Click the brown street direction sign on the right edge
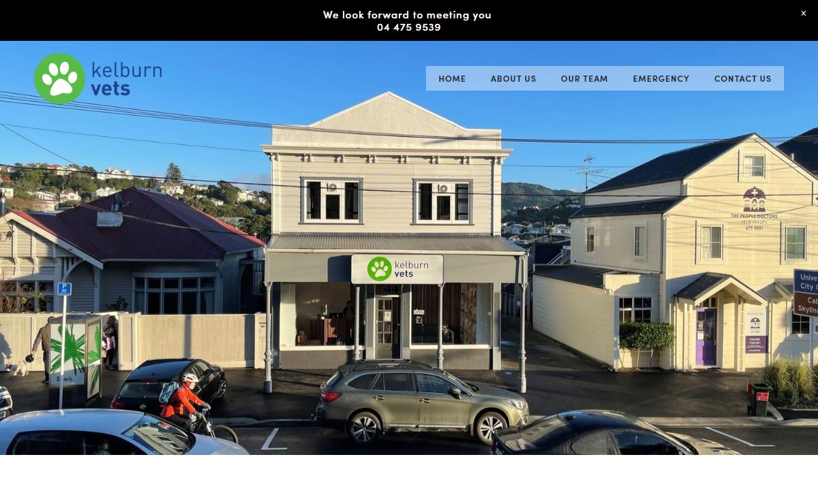The height and width of the screenshot is (504, 818). pos(806,303)
